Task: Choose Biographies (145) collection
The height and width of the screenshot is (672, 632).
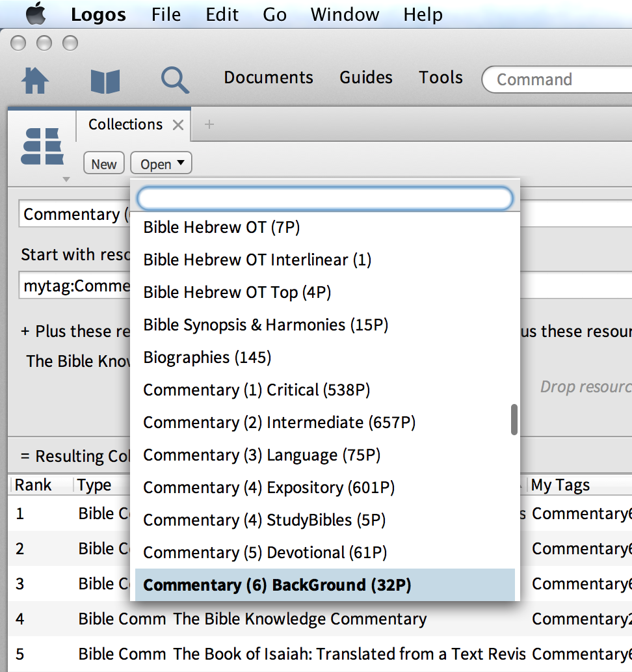Action: (x=325, y=357)
